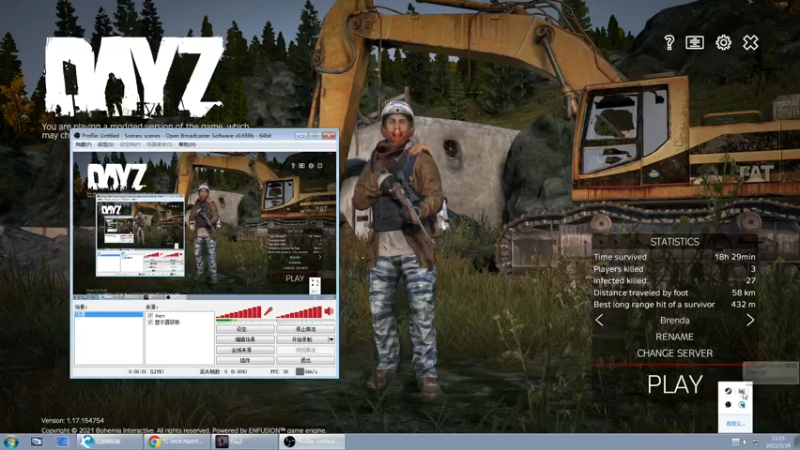800x450 pixels.
Task: Adjust the desktop volume meter in OBS
Action: tap(299, 312)
